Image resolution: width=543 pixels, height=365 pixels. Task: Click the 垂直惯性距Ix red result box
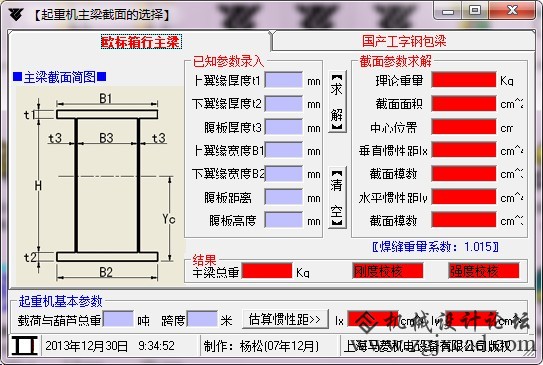tap(464, 150)
